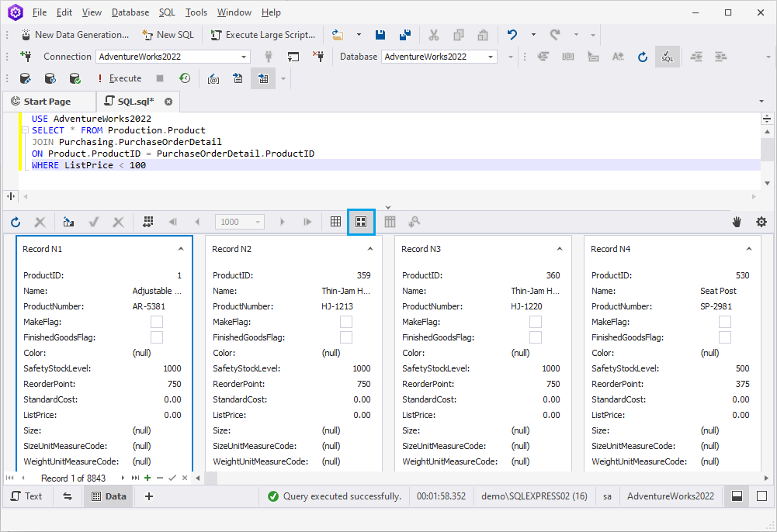Image resolution: width=777 pixels, height=532 pixels.
Task: Open results settings gear icon
Action: click(x=761, y=222)
